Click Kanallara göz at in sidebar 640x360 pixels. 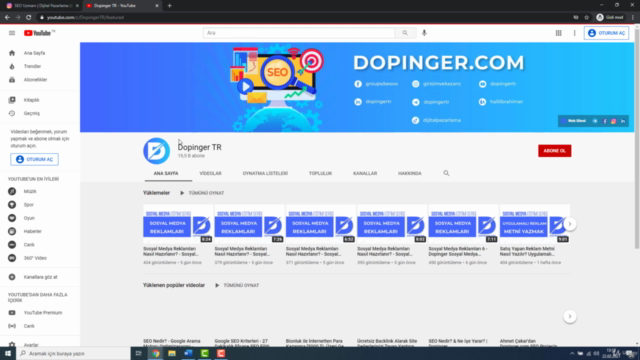[40, 277]
